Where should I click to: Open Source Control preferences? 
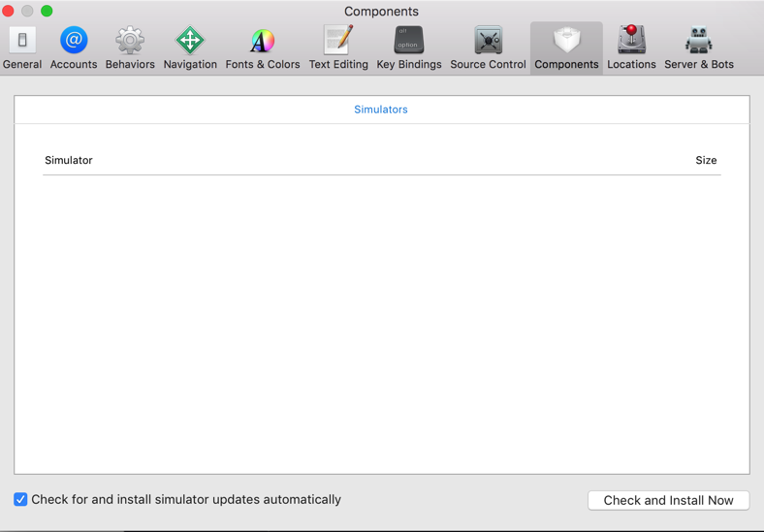488,47
